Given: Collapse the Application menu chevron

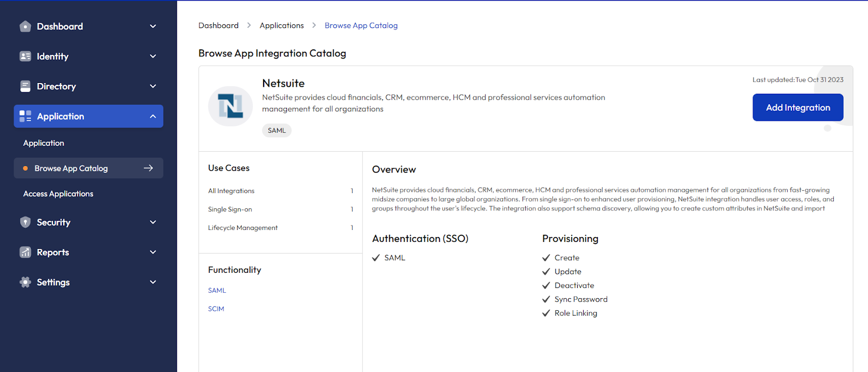Looking at the screenshot, I should [x=153, y=116].
